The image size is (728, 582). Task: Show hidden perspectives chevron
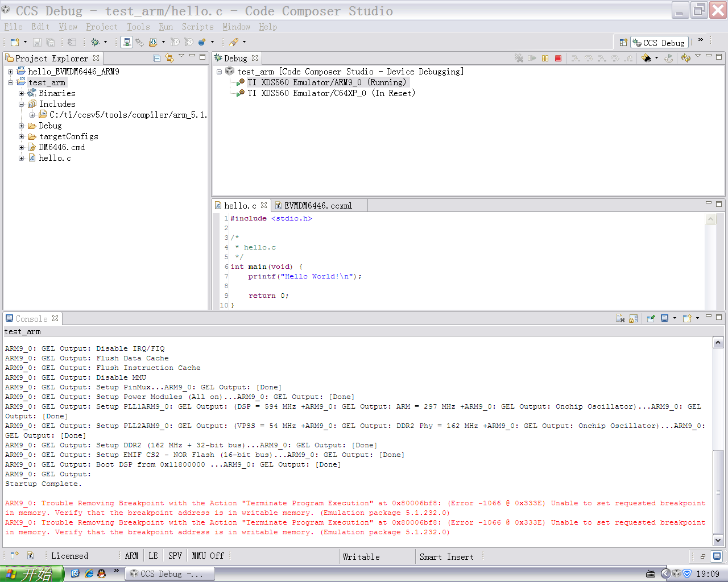point(701,40)
